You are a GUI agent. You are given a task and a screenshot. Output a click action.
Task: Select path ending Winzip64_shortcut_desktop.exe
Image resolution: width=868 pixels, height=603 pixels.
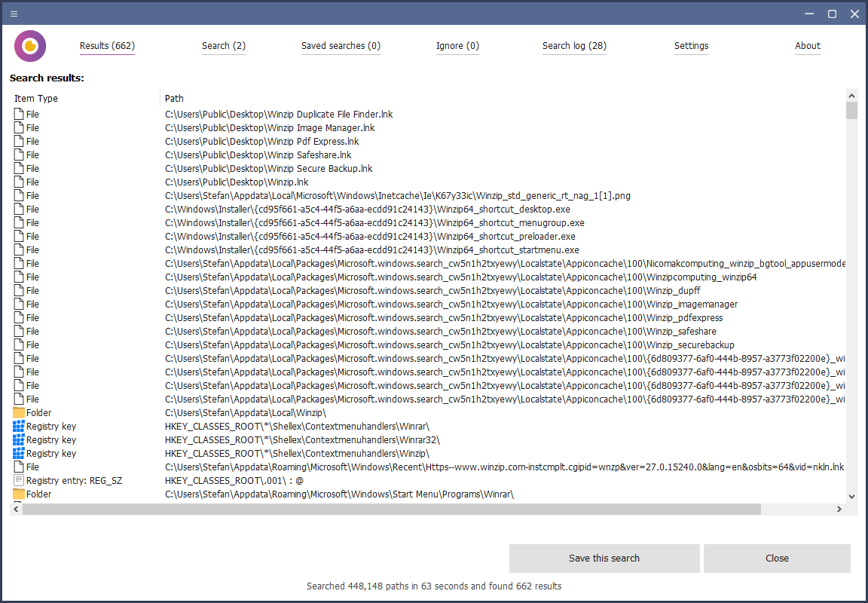368,210
